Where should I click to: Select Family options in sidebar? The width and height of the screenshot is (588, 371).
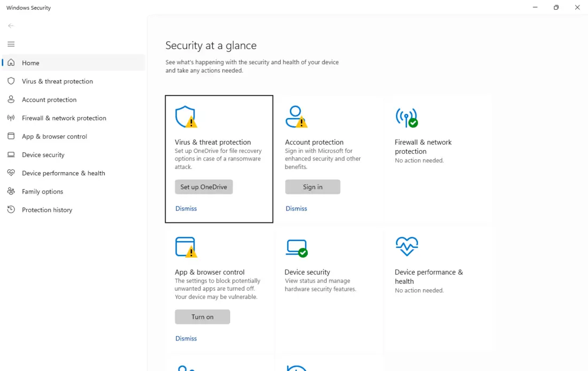click(x=74, y=191)
